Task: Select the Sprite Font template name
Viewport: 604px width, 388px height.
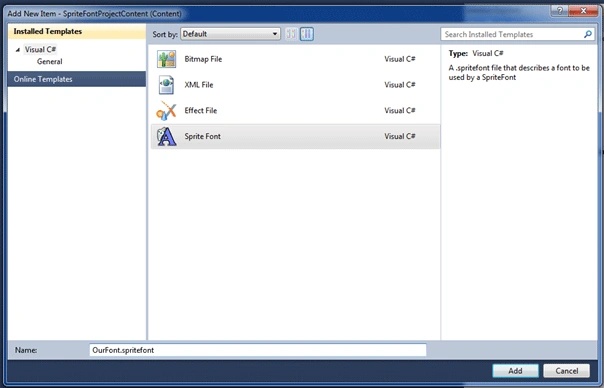Action: click(202, 136)
